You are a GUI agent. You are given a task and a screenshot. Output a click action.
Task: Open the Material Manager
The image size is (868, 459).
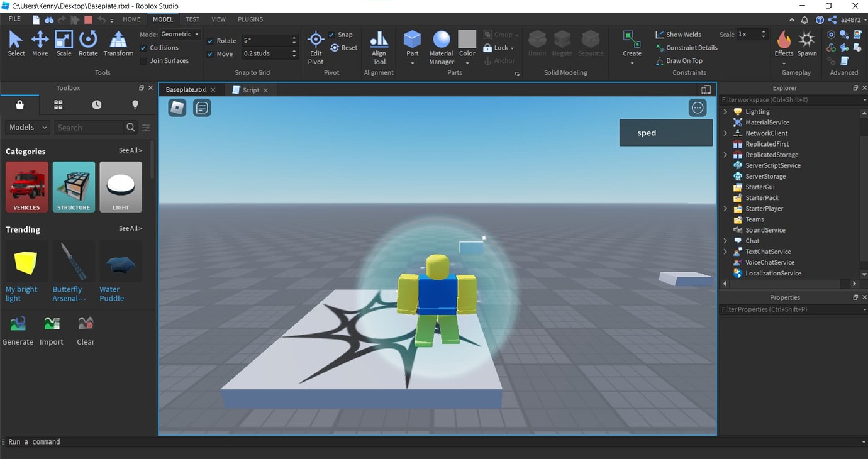[442, 48]
